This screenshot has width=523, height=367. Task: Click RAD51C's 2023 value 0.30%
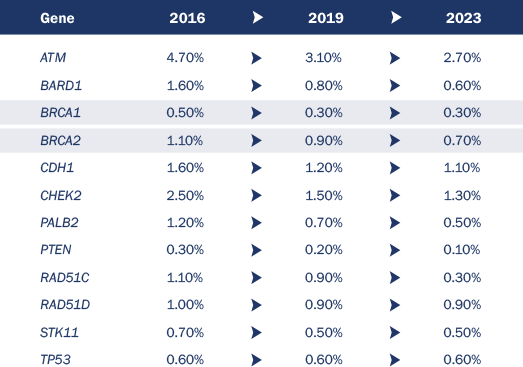click(462, 278)
